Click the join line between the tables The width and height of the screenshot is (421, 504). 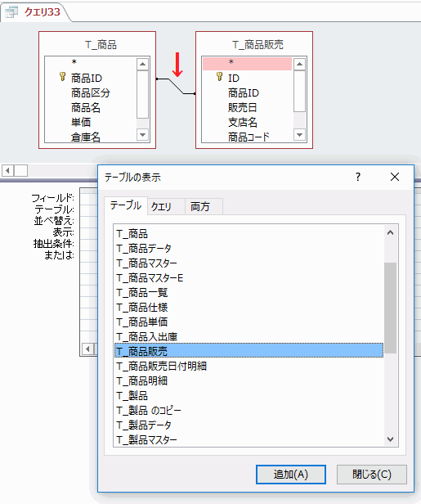point(176,86)
